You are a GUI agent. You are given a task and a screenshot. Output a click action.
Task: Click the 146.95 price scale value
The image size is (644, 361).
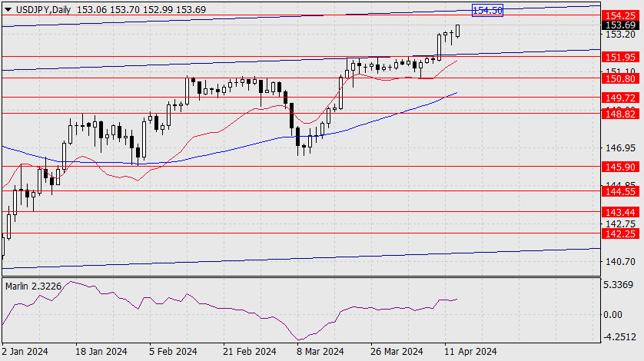click(x=621, y=147)
